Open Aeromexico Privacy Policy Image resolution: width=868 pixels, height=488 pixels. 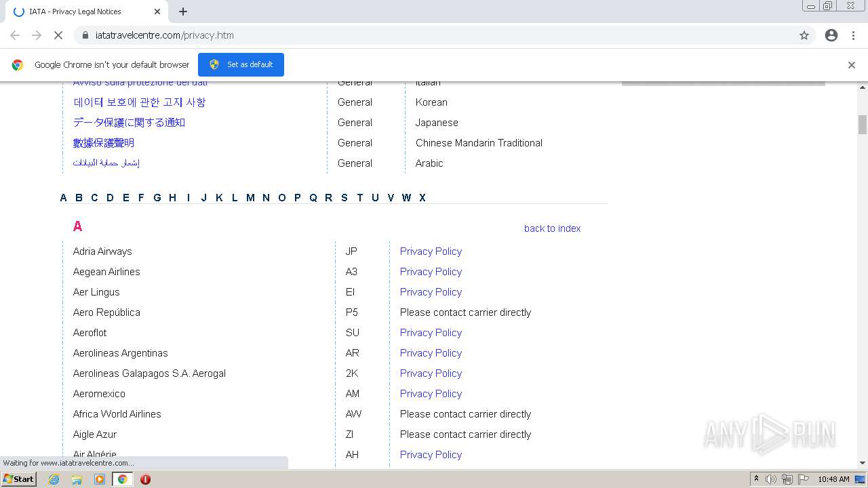pos(431,394)
